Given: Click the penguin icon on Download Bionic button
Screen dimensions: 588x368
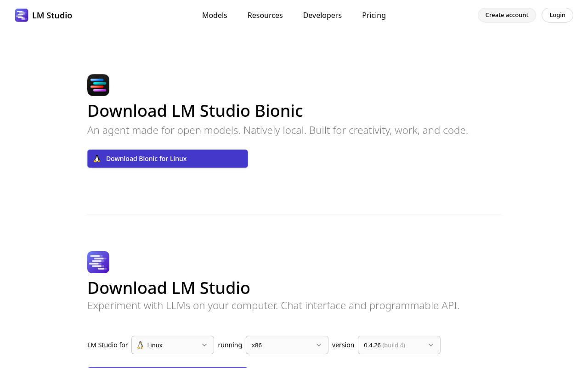Looking at the screenshot, I should (97, 159).
